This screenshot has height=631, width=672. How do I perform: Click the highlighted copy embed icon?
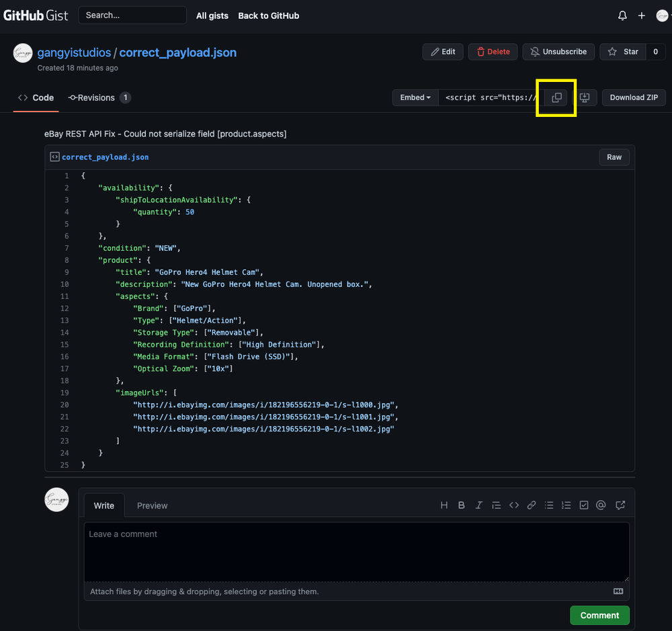tap(556, 97)
